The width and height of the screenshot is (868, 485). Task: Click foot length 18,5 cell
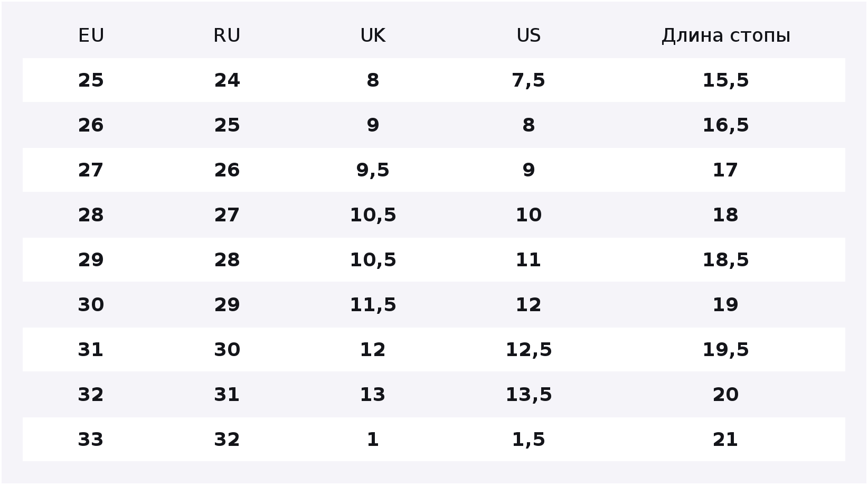726,260
